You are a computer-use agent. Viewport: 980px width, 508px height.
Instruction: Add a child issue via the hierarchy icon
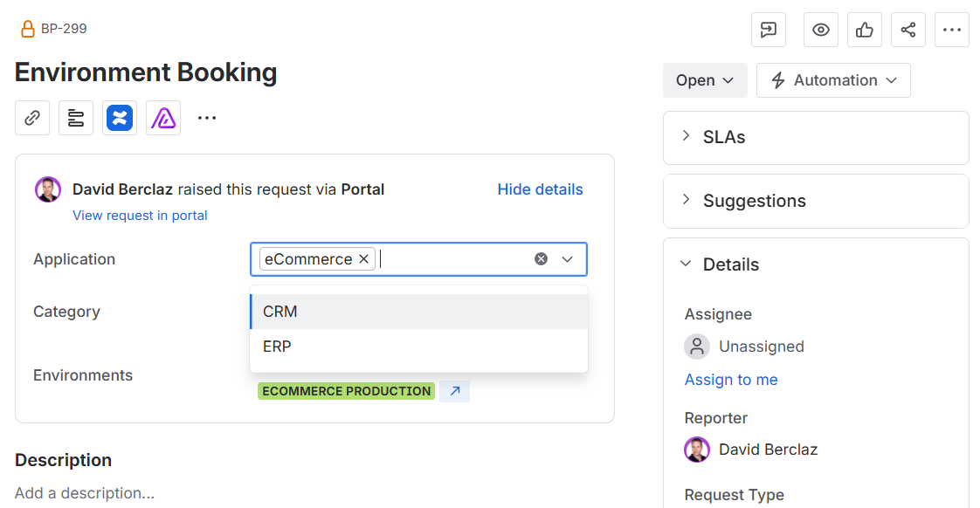coord(76,118)
